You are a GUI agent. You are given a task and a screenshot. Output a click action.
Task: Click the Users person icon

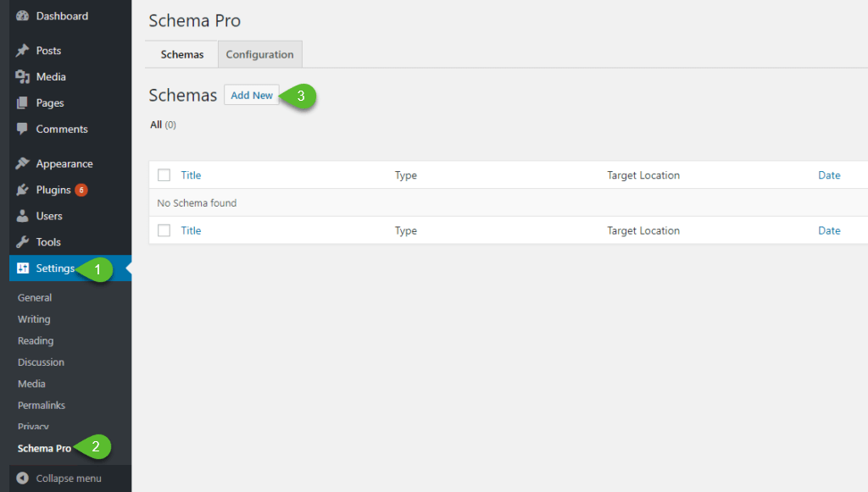[22, 216]
